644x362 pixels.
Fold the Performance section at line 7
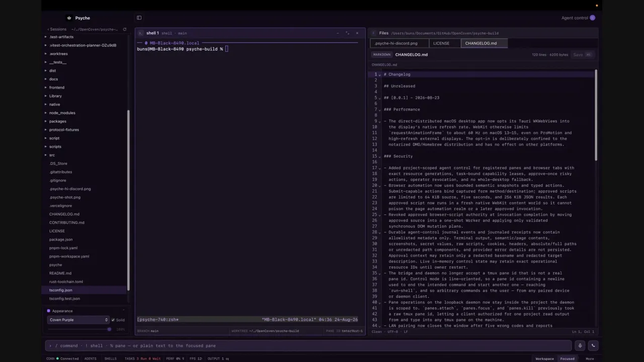point(380,110)
